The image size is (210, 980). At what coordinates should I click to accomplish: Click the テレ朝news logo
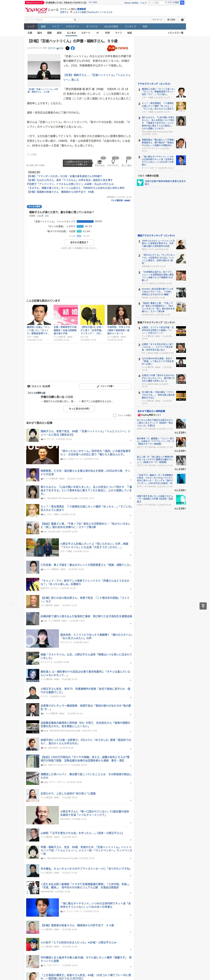point(118,48)
